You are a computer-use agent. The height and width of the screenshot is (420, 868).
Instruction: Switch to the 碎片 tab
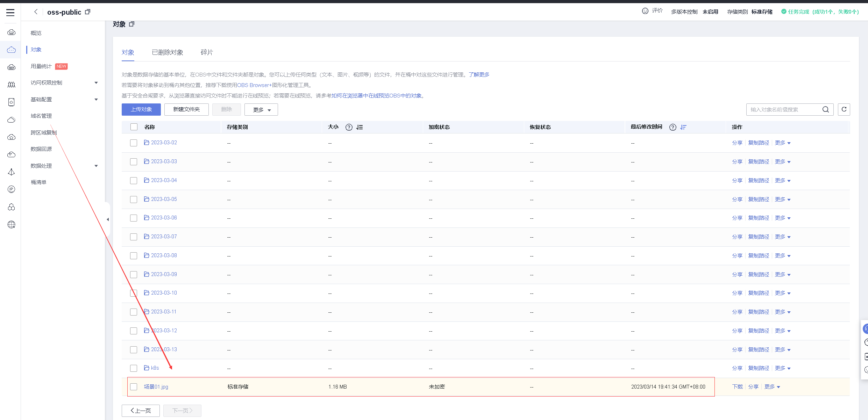(207, 52)
